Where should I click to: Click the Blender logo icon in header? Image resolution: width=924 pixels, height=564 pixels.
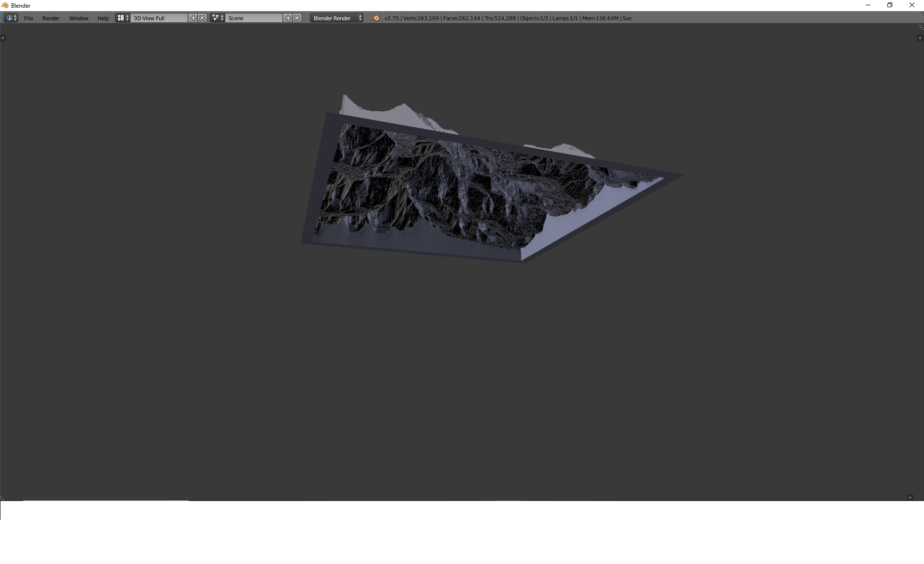point(376,18)
